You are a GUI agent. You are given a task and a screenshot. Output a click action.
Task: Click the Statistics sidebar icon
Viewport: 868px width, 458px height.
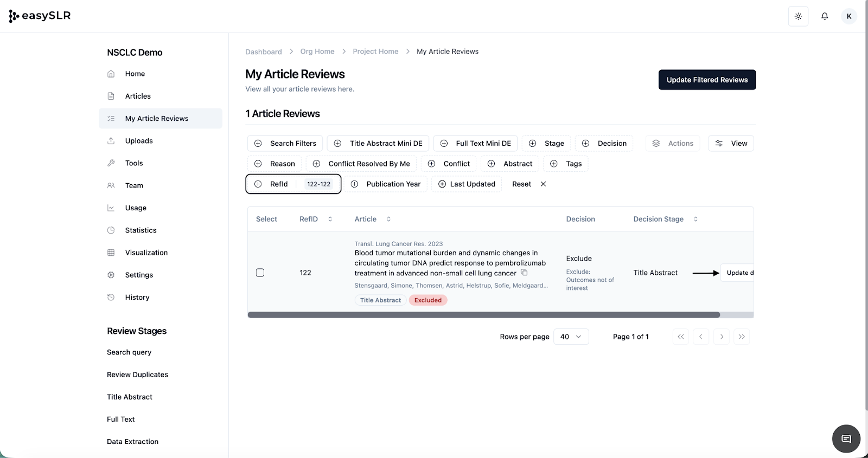[x=111, y=230]
